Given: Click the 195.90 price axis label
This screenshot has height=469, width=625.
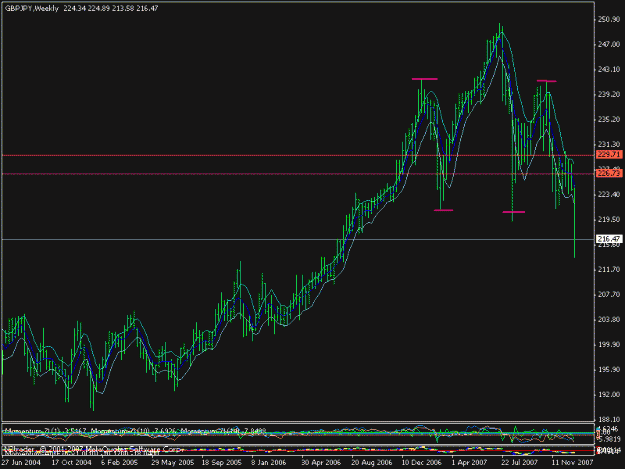Looking at the screenshot, I should click(609, 370).
